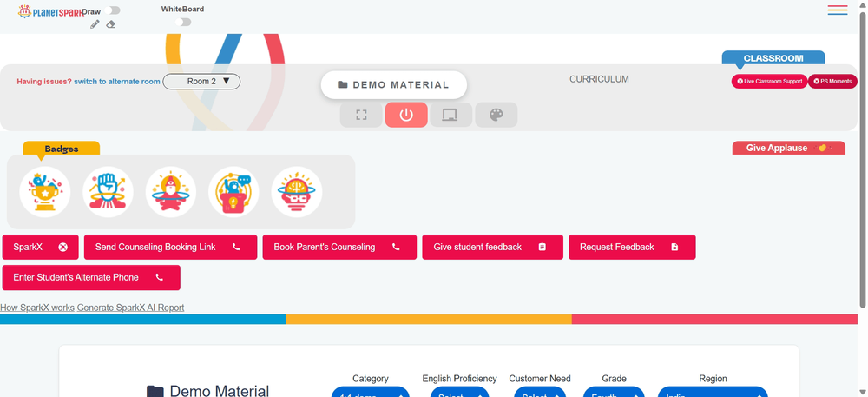
Task: Award the raised fist badge
Action: click(x=108, y=192)
